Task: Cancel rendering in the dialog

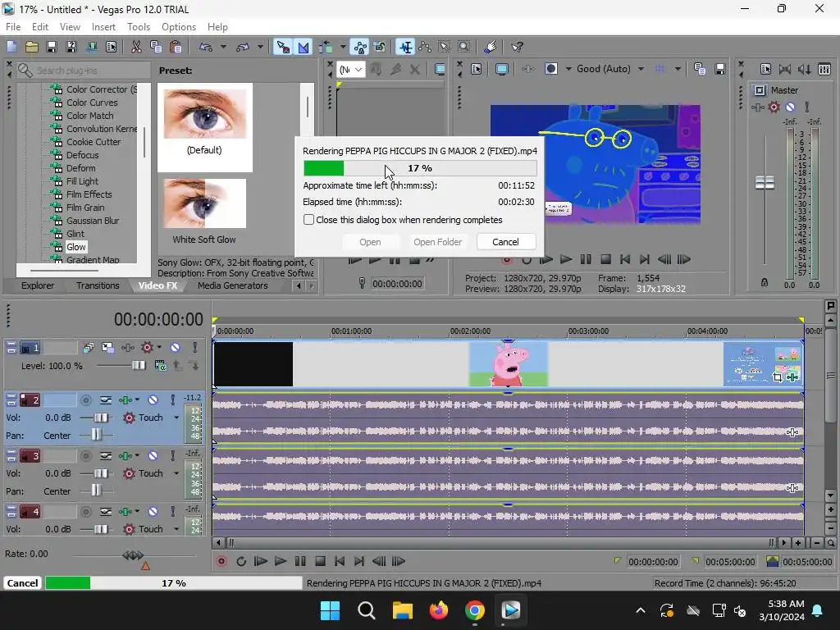Action: [x=505, y=242]
